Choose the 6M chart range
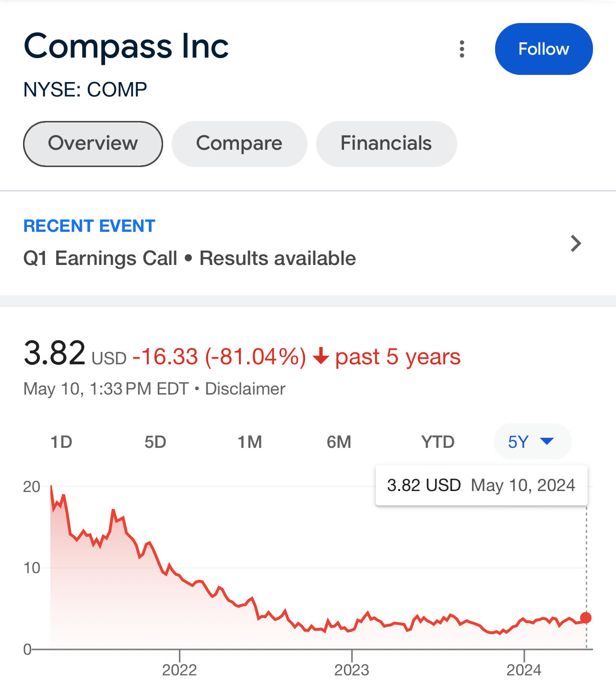This screenshot has height=696, width=616. click(339, 442)
